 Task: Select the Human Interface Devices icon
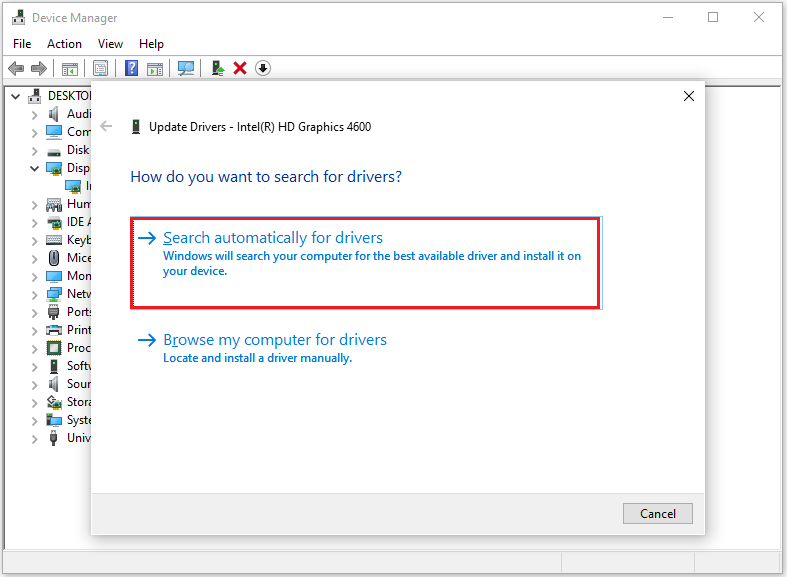[x=54, y=205]
